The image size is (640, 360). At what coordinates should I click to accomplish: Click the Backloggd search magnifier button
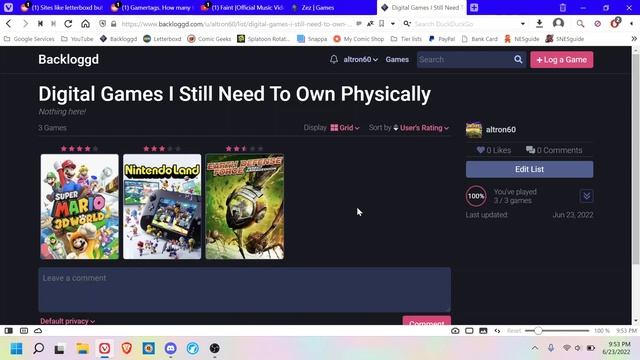518,60
